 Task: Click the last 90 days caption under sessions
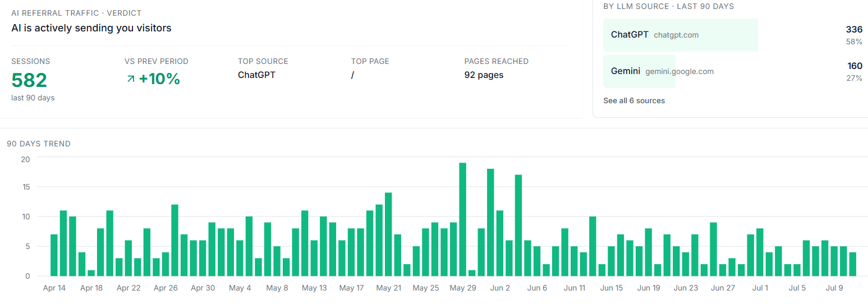coord(33,98)
